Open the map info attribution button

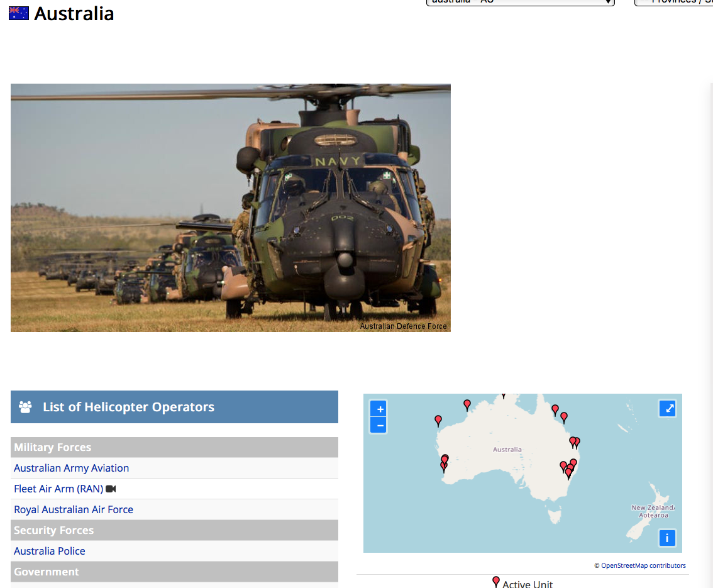point(667,538)
